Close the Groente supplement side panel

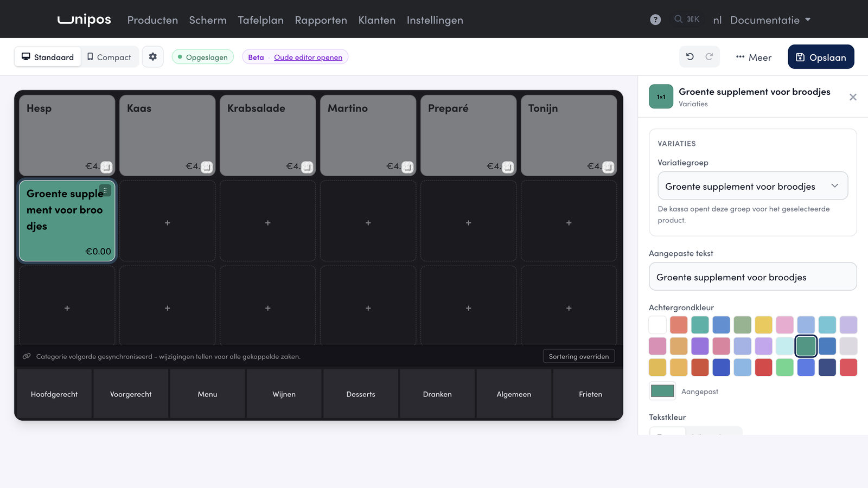point(853,97)
